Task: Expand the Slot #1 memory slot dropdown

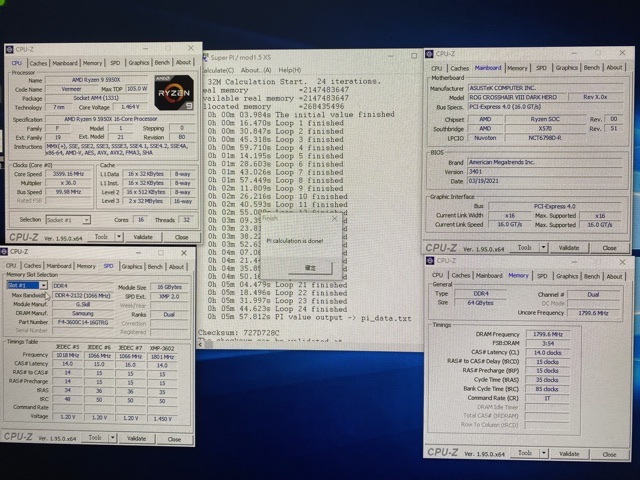Action: [x=43, y=285]
